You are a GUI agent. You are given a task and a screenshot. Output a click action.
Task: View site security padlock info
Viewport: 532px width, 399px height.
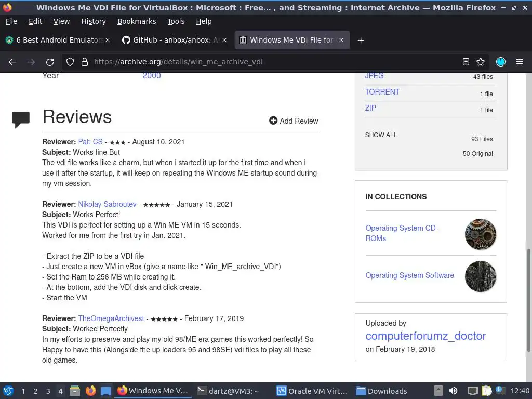tap(85, 62)
